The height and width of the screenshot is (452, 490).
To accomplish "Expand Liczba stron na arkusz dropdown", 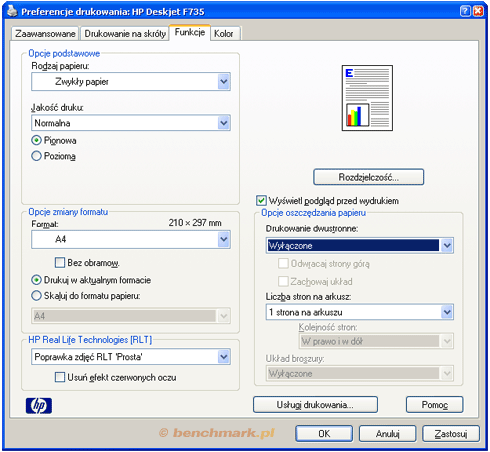I will click(x=360, y=312).
